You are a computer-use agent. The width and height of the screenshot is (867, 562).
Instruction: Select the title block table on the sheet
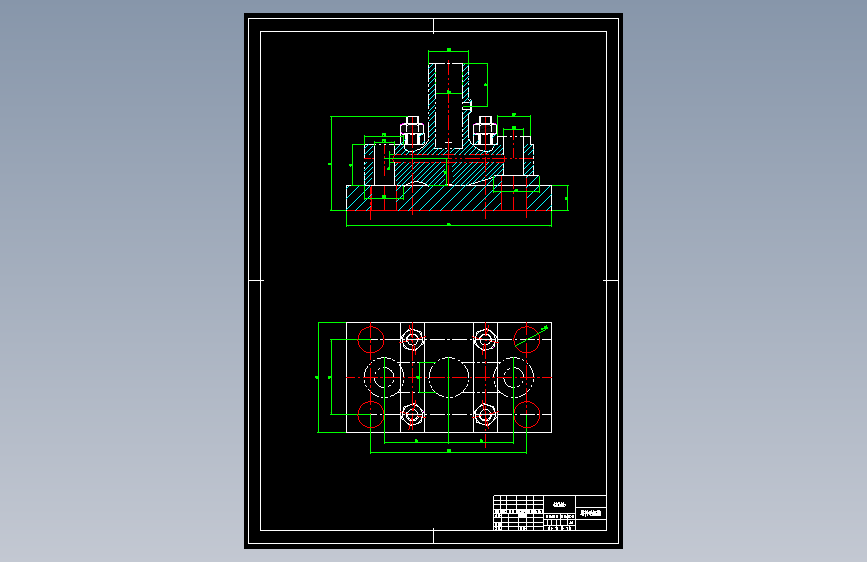pos(550,513)
